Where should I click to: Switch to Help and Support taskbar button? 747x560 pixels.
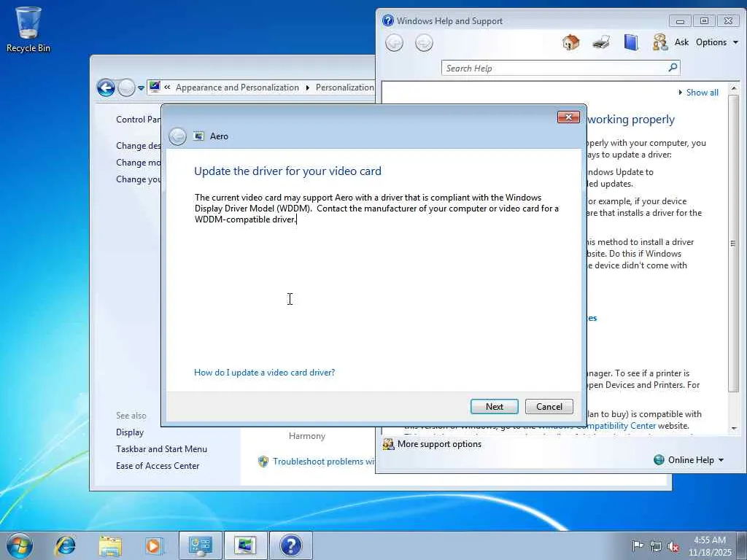click(290, 545)
